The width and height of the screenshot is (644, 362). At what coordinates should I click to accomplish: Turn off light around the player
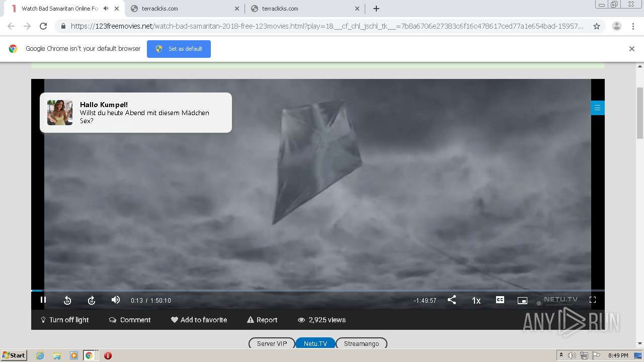[x=65, y=320]
